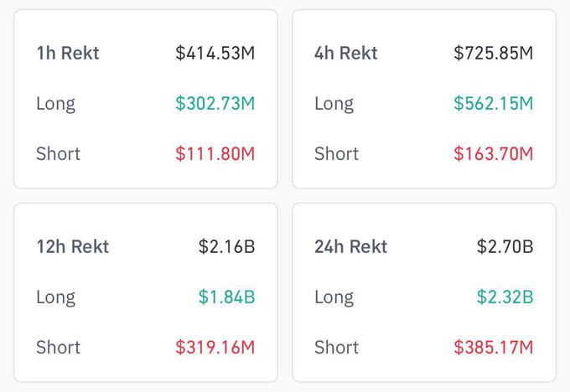570x392 pixels.
Task: Click the 1h Rekt card title
Action: [68, 54]
